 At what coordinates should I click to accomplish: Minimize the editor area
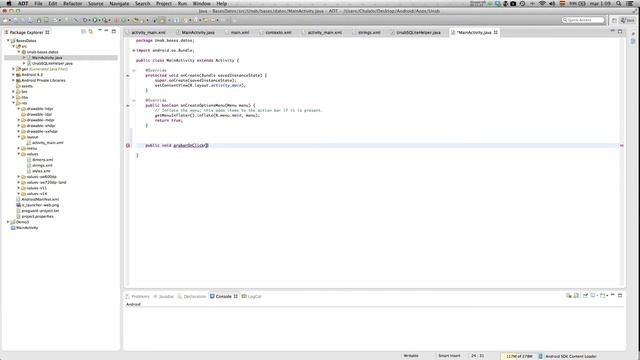[612, 31]
